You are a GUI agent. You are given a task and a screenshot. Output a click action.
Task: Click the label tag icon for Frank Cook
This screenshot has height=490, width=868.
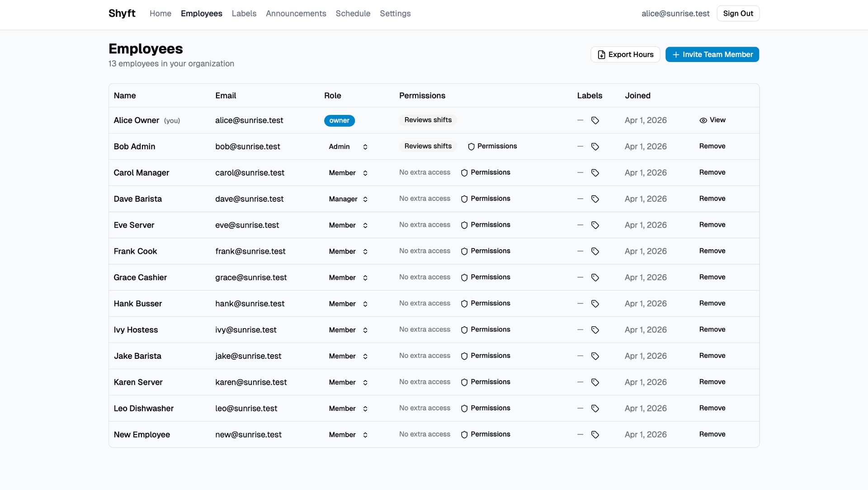point(595,252)
